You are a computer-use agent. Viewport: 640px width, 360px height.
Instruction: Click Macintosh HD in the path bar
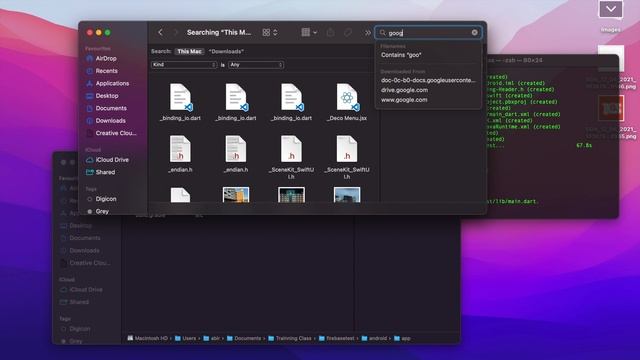point(147,338)
